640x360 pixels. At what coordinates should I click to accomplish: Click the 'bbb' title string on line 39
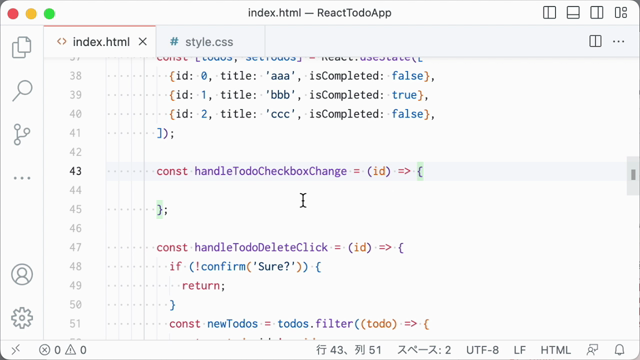280,95
